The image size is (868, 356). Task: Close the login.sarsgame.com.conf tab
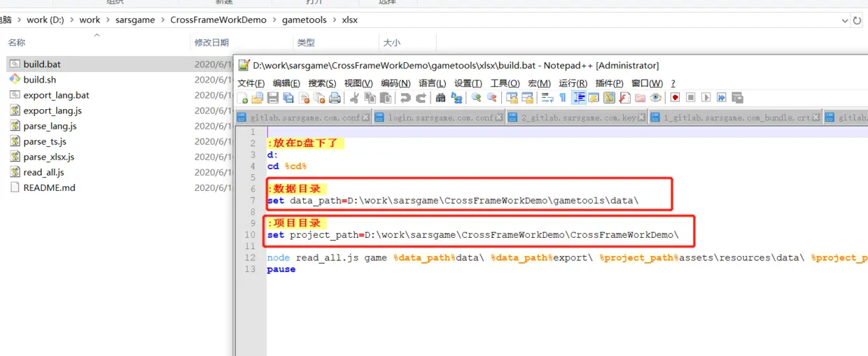click(x=499, y=118)
